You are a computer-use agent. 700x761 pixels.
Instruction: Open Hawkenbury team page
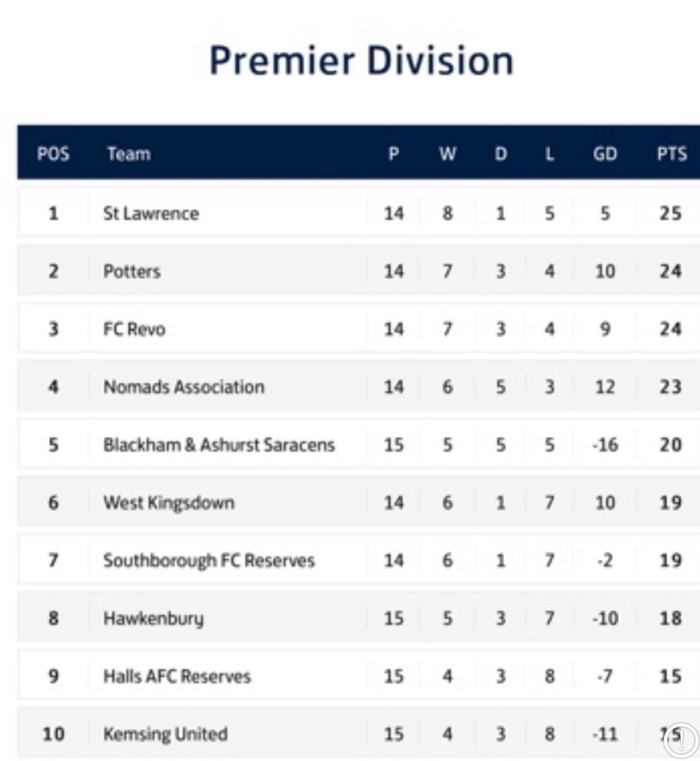(x=153, y=618)
